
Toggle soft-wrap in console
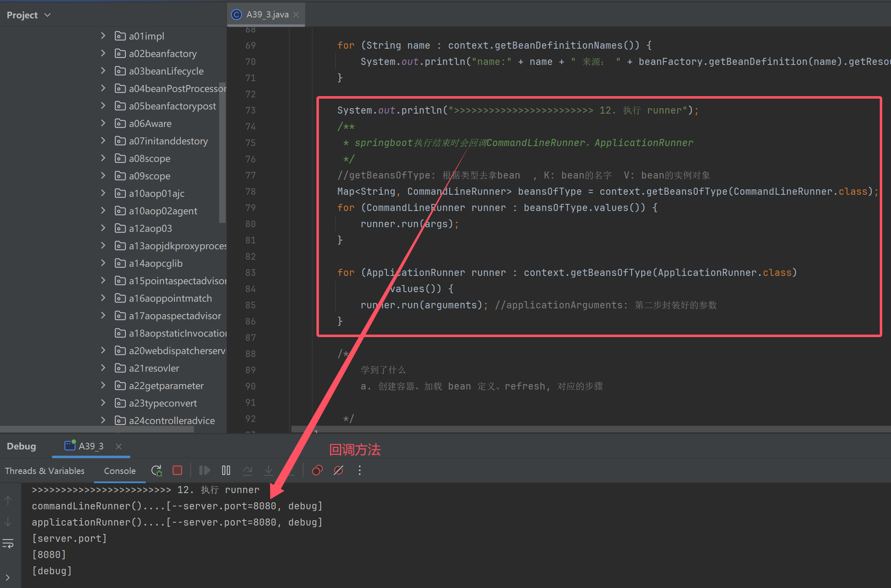[8, 543]
